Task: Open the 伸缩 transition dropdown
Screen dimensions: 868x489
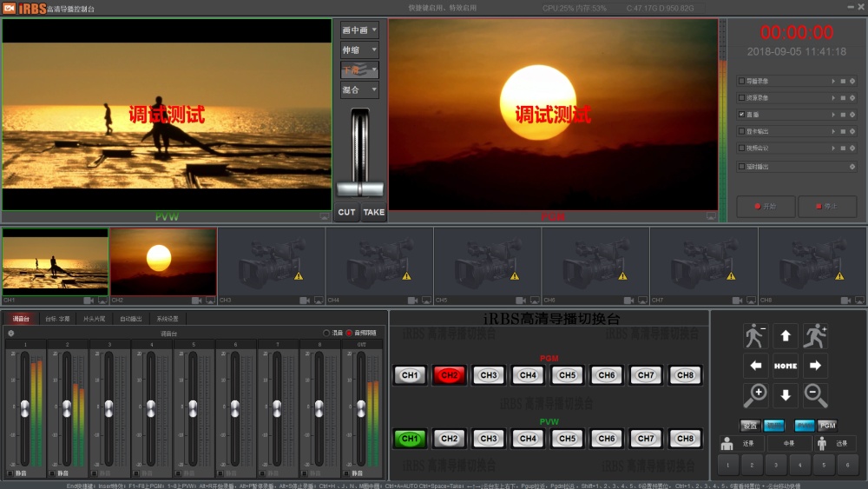Action: point(359,50)
